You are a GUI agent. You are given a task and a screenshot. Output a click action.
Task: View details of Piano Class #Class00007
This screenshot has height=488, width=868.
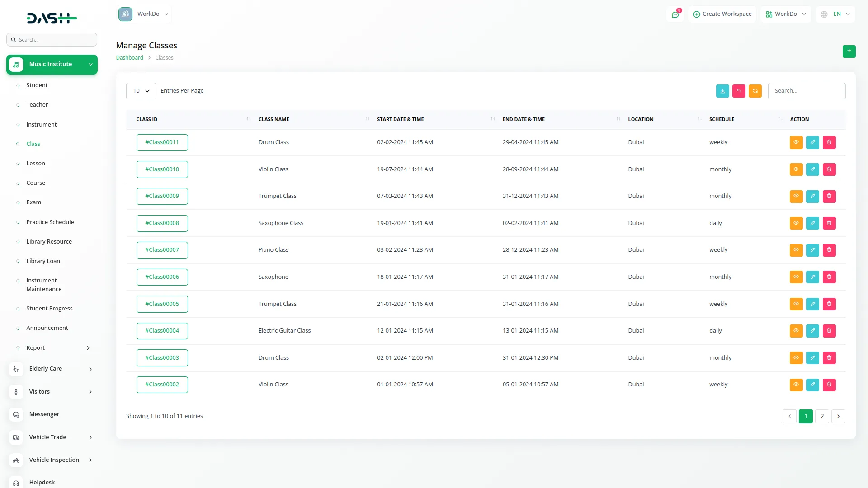pos(796,250)
